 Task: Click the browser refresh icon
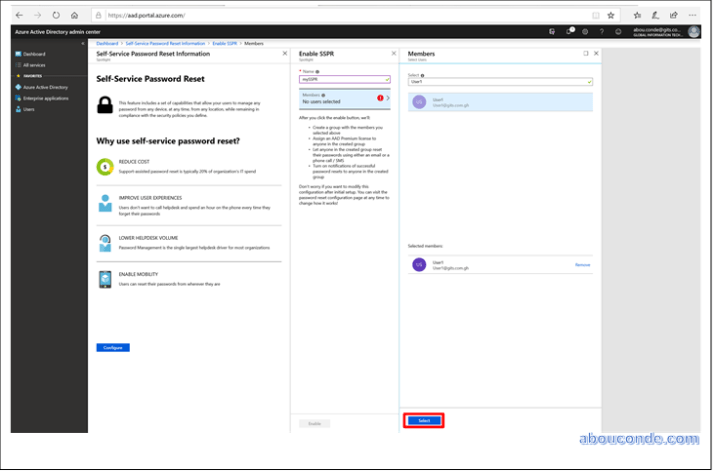click(x=55, y=15)
